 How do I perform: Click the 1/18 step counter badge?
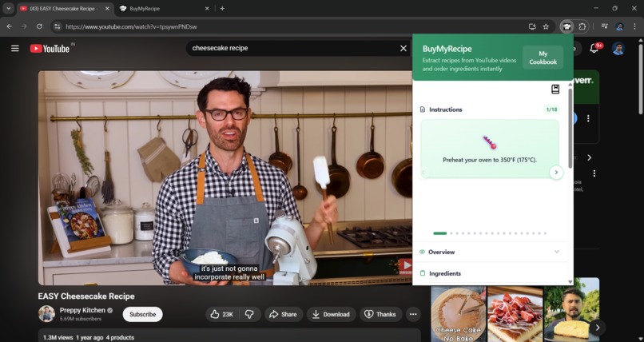pos(551,109)
